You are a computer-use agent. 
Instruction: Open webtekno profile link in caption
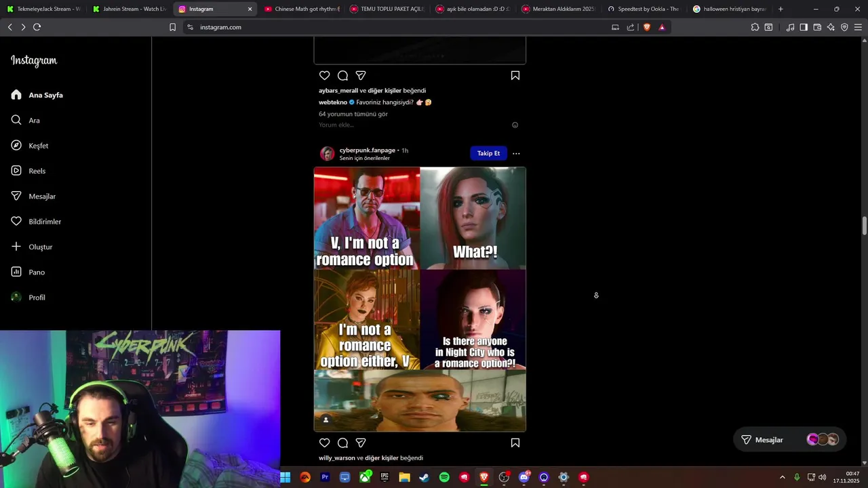[x=333, y=102]
